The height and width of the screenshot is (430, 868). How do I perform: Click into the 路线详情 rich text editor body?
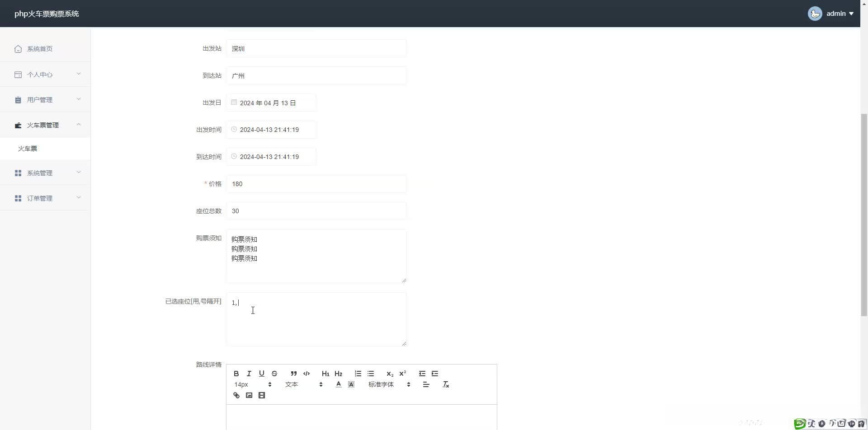361,417
